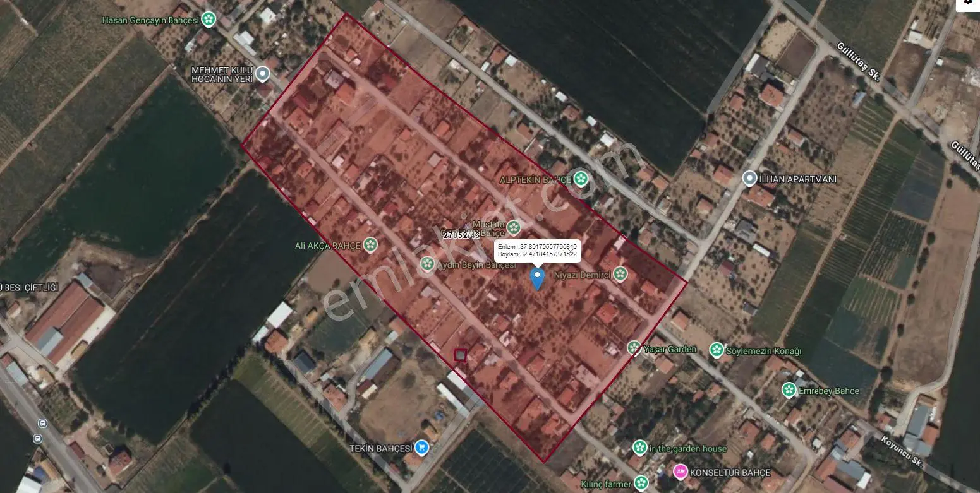Open the Kılınç farmer garden marker

641,484
